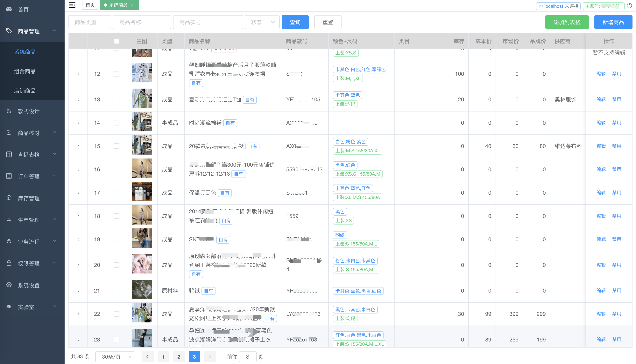
Task: Click the 首页 dashboard icon in sidebar
Action: [9, 9]
